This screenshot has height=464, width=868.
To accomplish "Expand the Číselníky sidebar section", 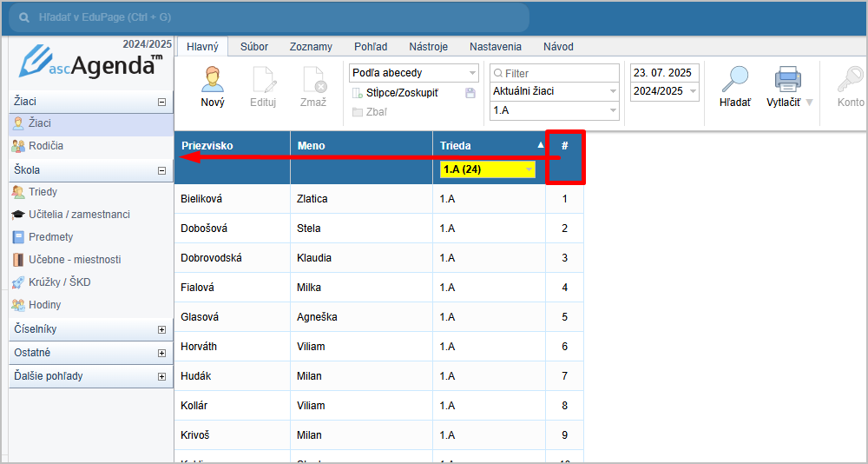I will click(x=161, y=329).
